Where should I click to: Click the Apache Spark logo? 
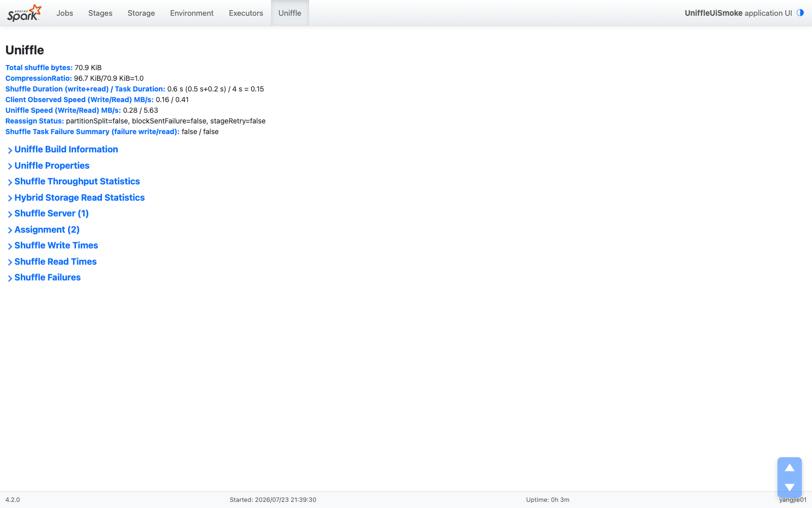tap(24, 13)
